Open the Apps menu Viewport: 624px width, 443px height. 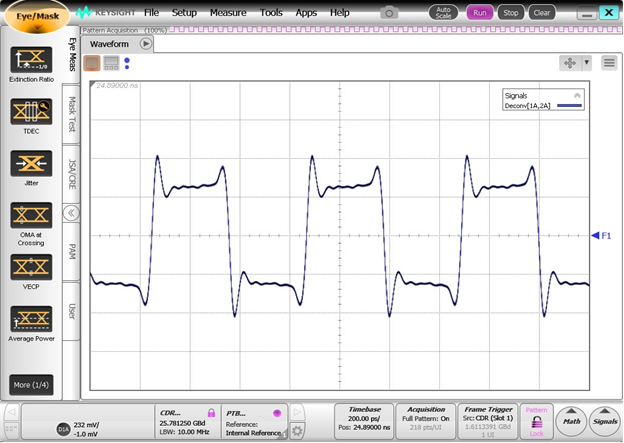click(x=306, y=13)
